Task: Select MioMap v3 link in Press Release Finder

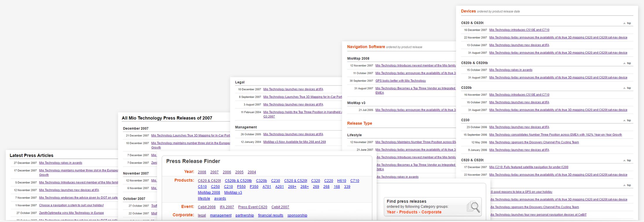Action: coord(233,192)
